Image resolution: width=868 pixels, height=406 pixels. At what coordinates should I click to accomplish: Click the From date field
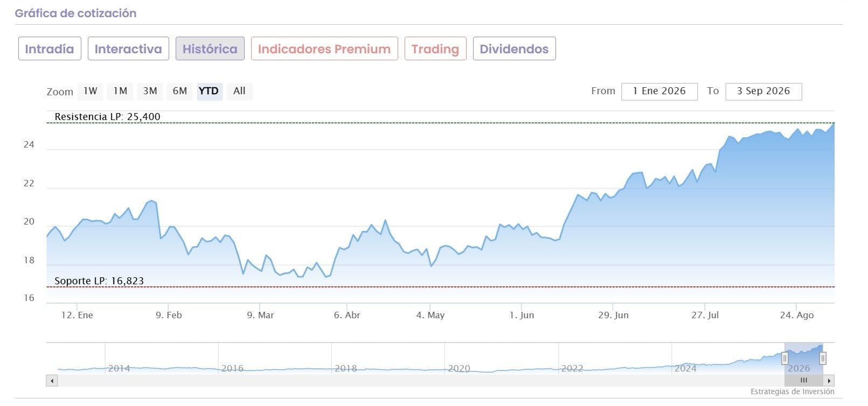click(x=659, y=92)
